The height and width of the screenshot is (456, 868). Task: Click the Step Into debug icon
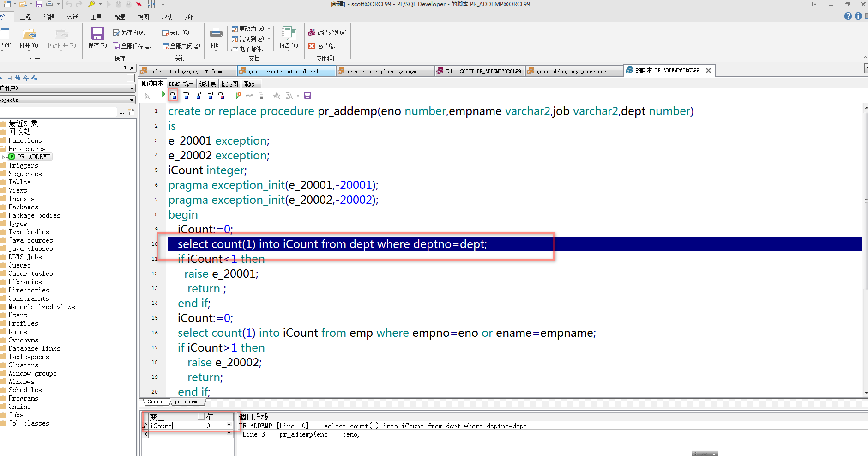click(x=173, y=96)
